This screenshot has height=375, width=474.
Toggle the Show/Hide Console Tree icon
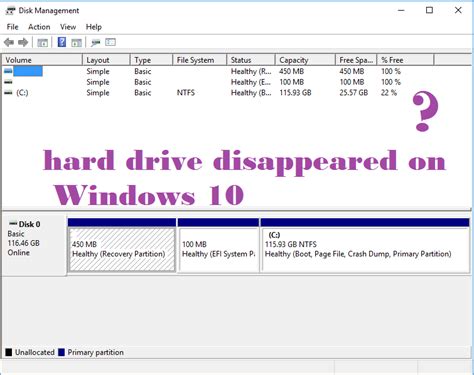(x=43, y=43)
